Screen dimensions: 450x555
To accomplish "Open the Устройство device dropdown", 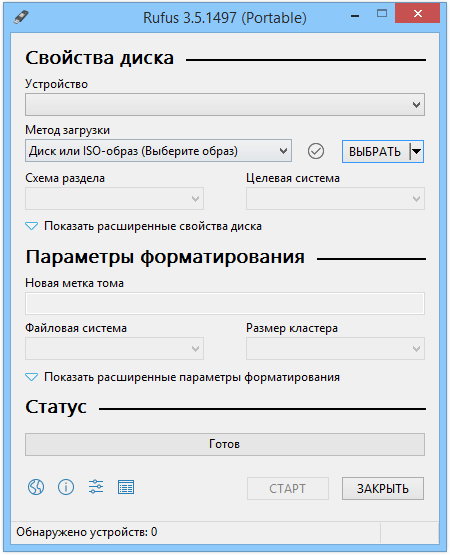I will click(x=225, y=104).
